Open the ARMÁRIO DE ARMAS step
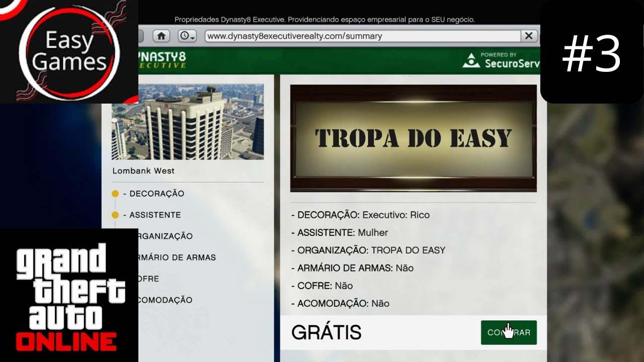 177,257
